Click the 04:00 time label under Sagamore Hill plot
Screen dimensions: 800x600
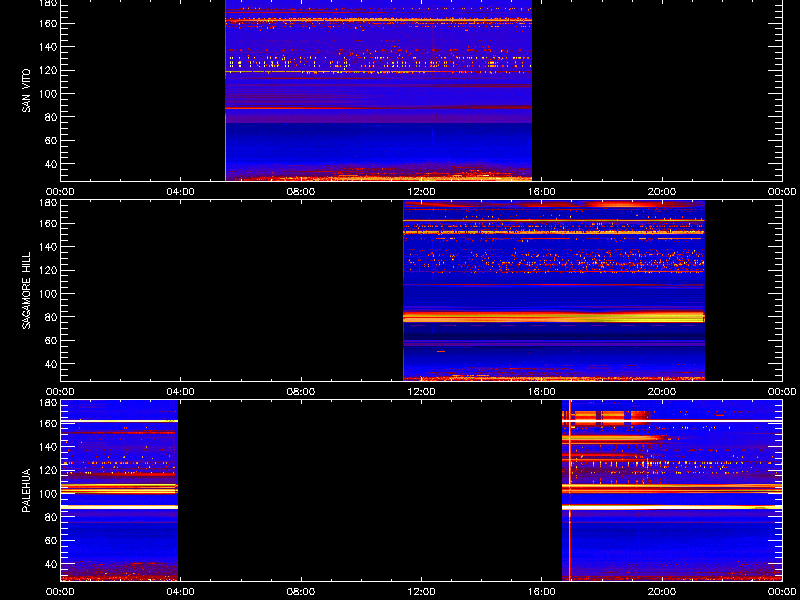[181, 392]
